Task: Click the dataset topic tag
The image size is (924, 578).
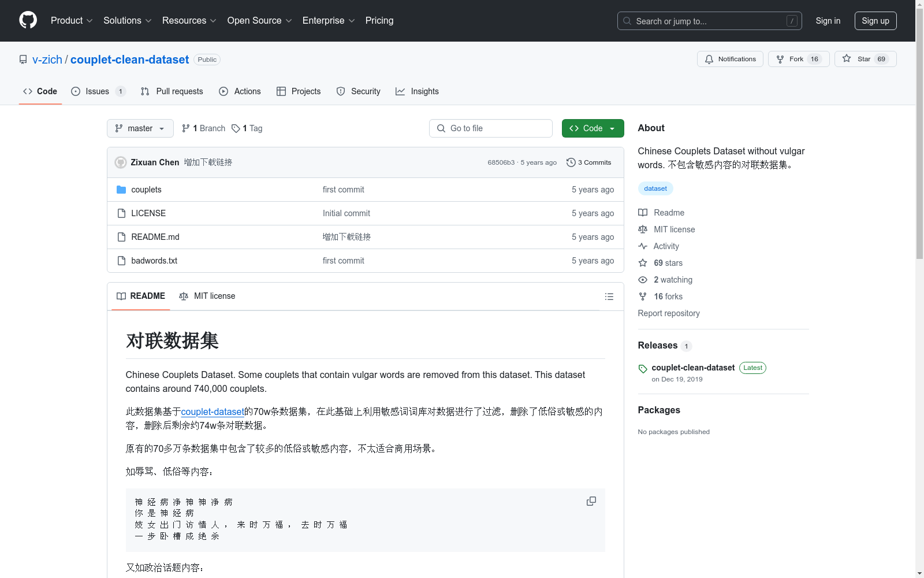Action: (655, 188)
